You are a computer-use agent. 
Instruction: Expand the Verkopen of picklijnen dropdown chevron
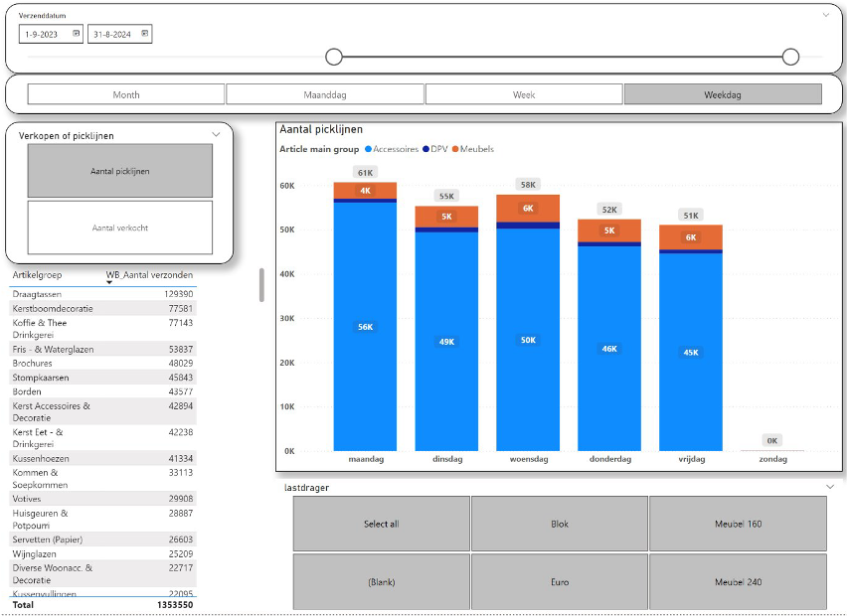tap(217, 134)
